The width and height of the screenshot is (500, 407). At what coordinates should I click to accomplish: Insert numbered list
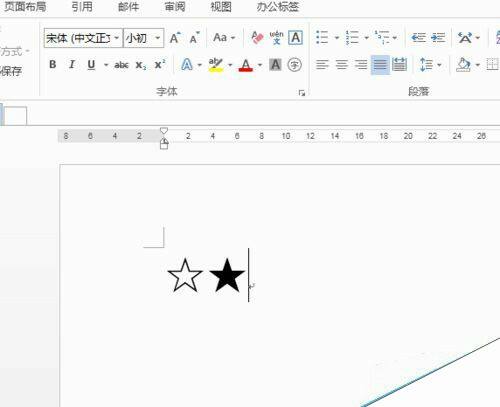(x=352, y=37)
